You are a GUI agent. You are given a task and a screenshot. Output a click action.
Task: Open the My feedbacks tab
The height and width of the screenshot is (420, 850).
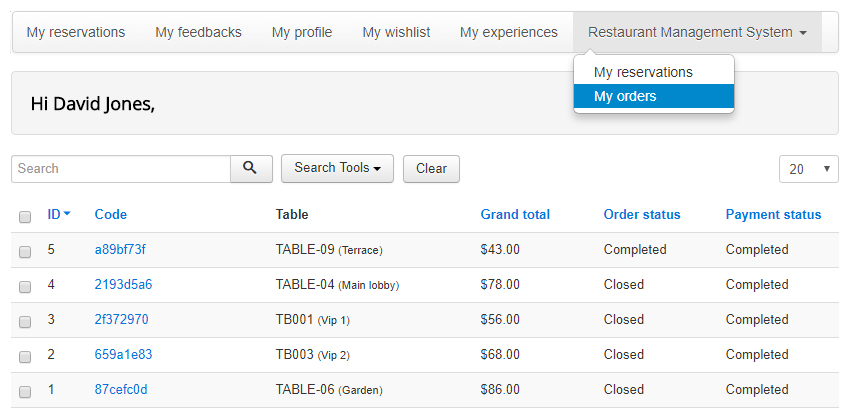198,32
